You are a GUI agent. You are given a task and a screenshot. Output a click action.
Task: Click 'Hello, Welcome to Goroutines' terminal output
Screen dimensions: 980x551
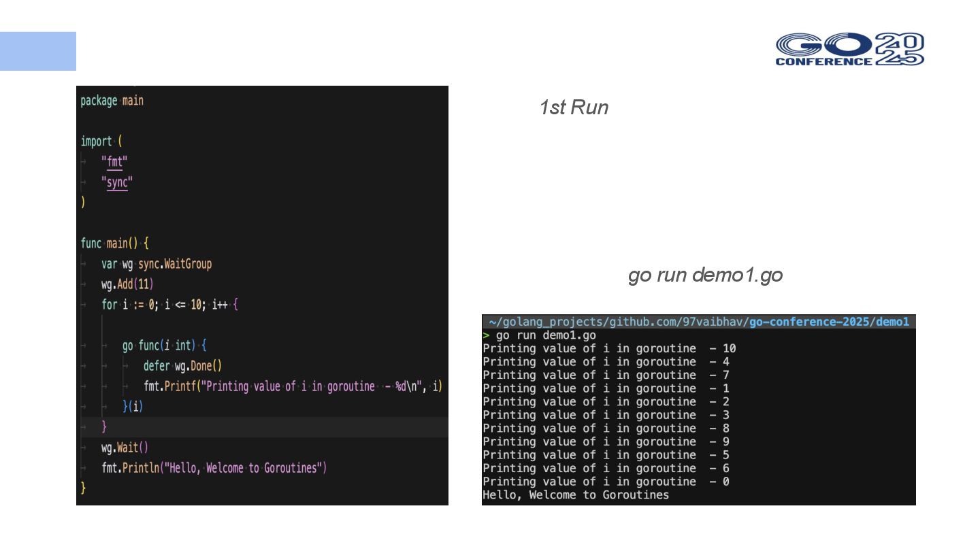(x=576, y=495)
